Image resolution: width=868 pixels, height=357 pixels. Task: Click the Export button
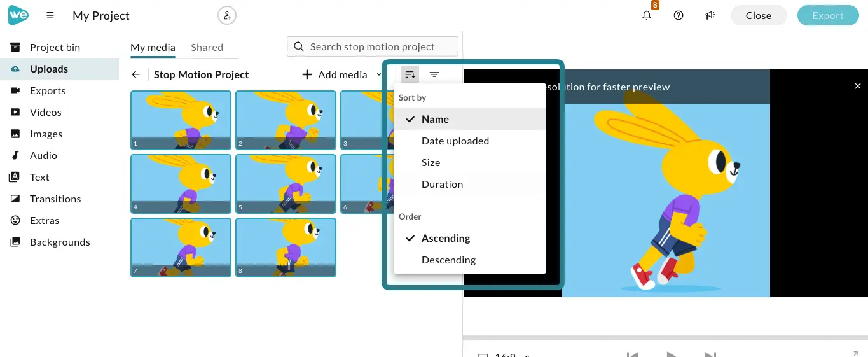(827, 15)
